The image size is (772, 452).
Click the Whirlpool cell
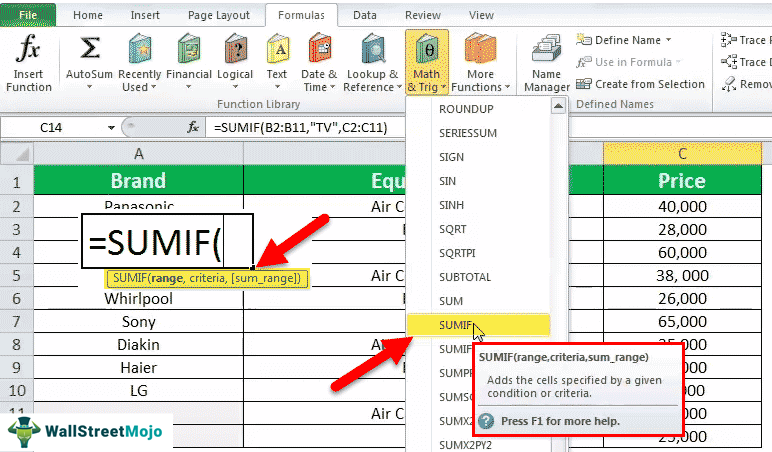coord(138,298)
